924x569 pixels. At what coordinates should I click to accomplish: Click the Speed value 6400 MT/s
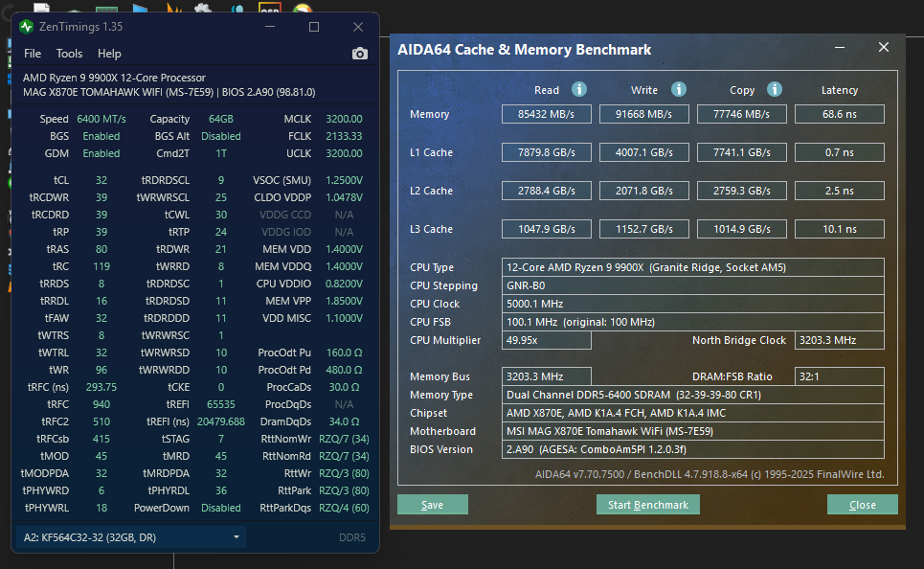pos(101,119)
